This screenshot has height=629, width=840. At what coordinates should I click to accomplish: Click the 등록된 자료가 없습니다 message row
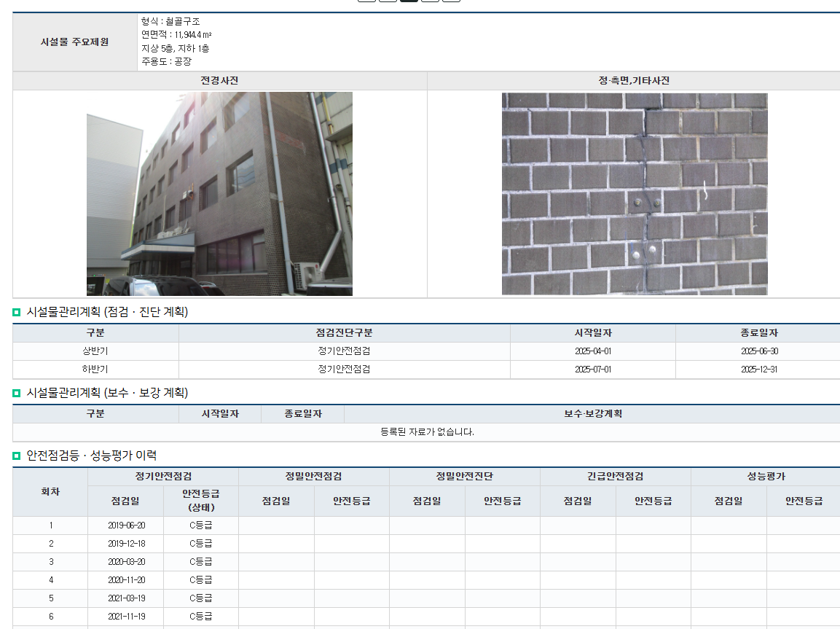(x=426, y=432)
